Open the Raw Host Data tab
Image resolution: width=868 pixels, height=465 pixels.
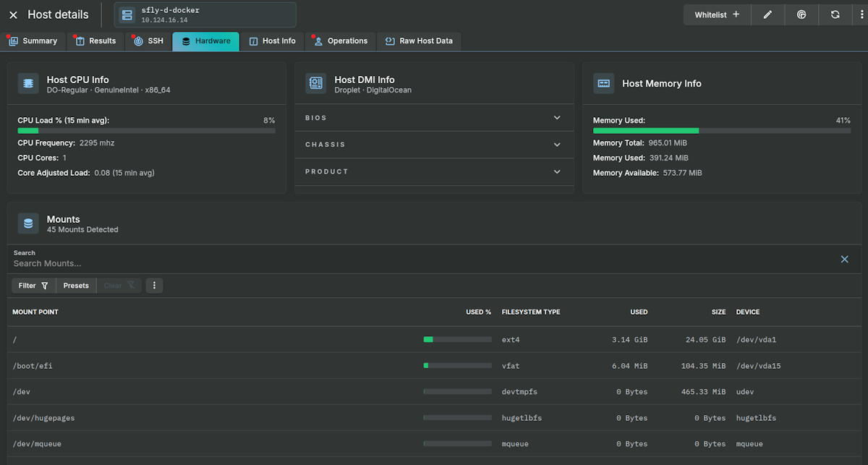point(419,41)
